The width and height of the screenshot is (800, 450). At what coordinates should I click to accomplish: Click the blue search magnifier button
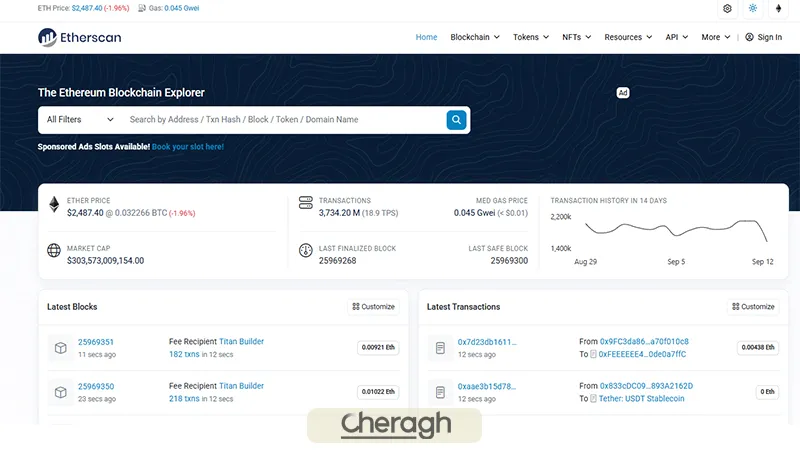point(456,120)
